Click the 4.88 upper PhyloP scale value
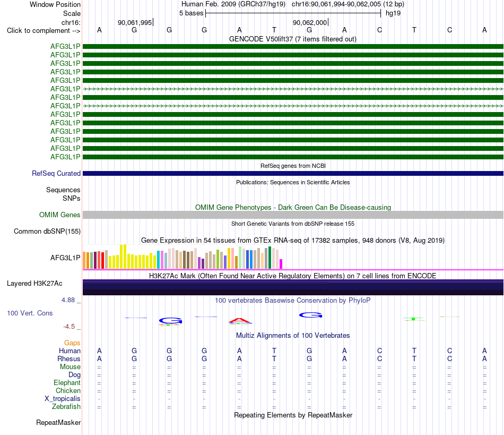 [68, 300]
